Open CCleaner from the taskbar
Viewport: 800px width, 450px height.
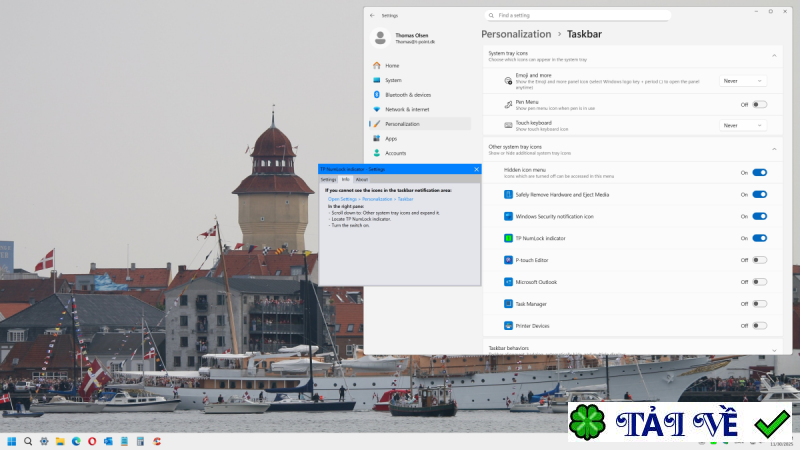click(x=157, y=441)
